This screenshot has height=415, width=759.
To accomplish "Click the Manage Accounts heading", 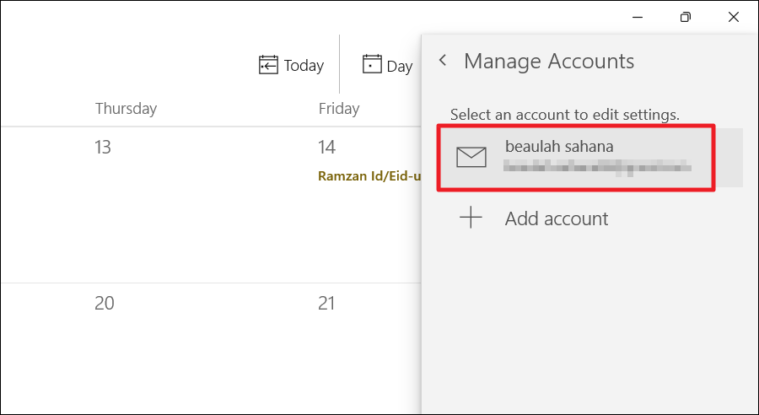I will [x=549, y=61].
